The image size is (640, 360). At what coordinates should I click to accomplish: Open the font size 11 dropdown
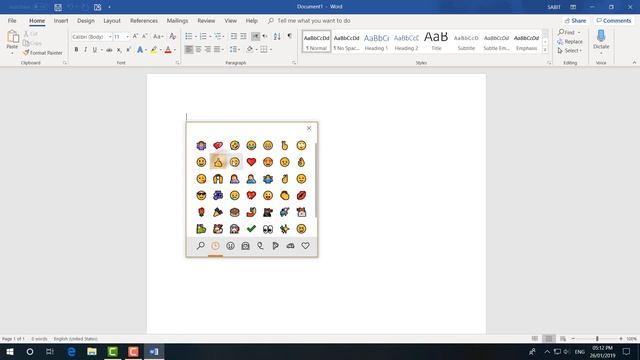(x=127, y=37)
